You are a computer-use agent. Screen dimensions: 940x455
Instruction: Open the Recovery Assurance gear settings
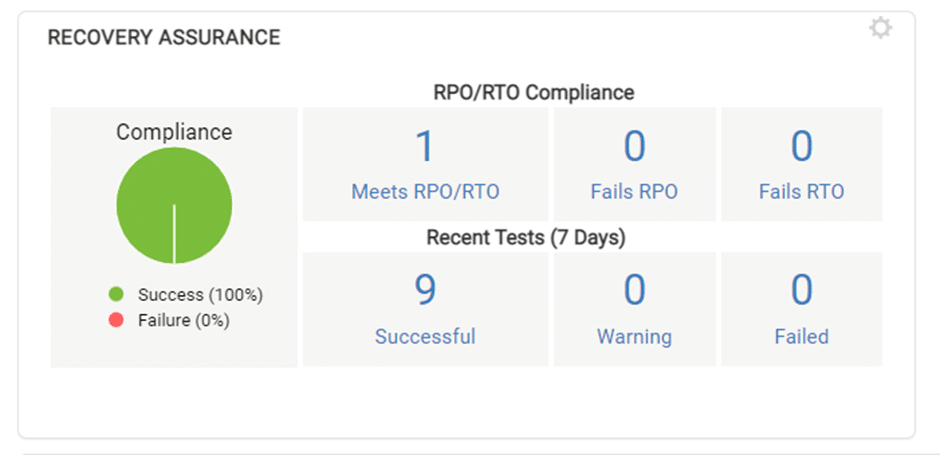pyautogui.click(x=881, y=28)
